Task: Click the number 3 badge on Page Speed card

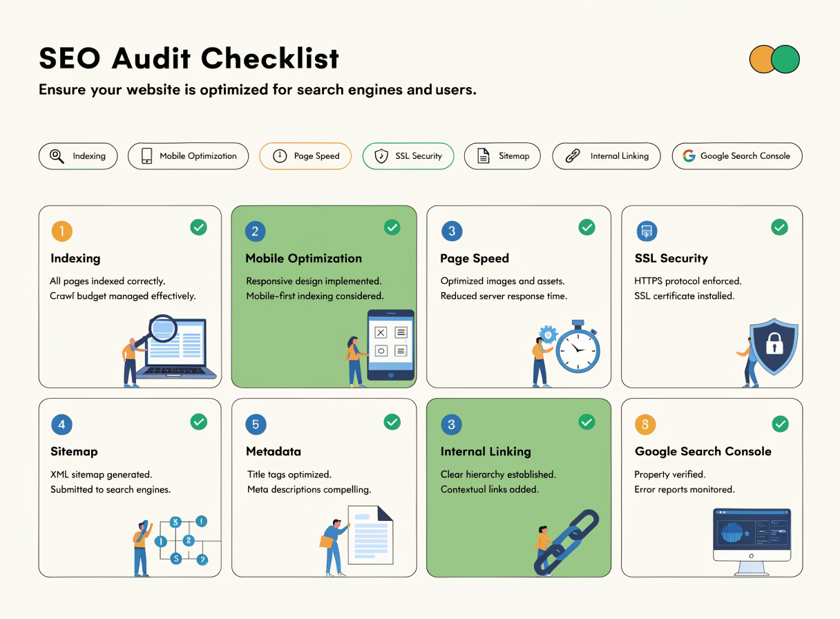Action: coord(452,231)
